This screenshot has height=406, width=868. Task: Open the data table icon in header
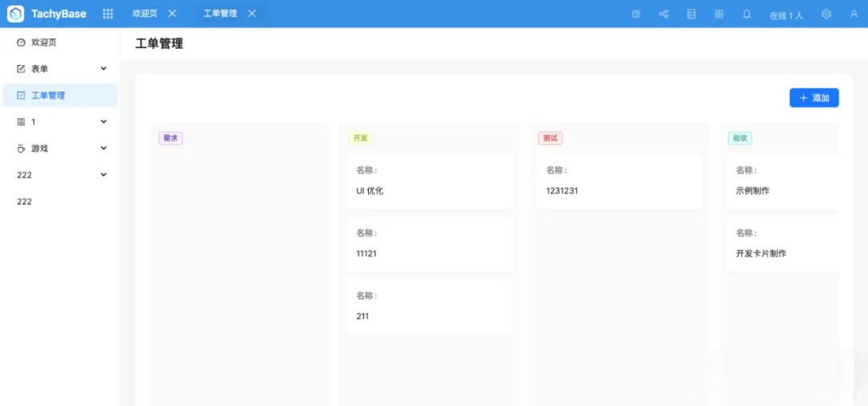[x=691, y=14]
